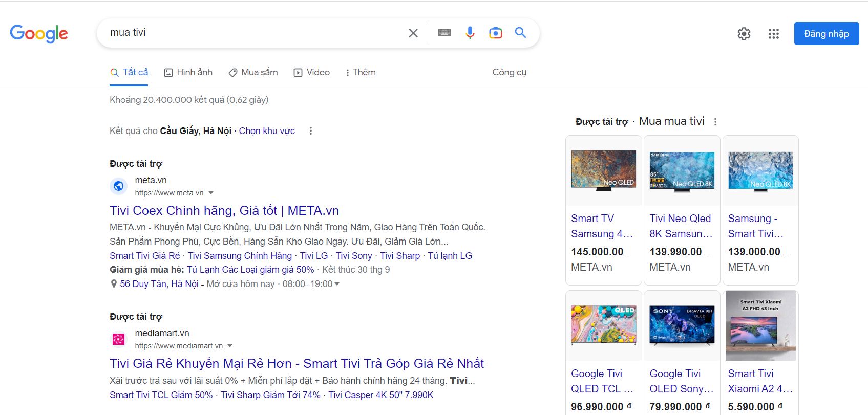Open Smart Tivi Xiaomi A2 product title

click(x=760, y=381)
